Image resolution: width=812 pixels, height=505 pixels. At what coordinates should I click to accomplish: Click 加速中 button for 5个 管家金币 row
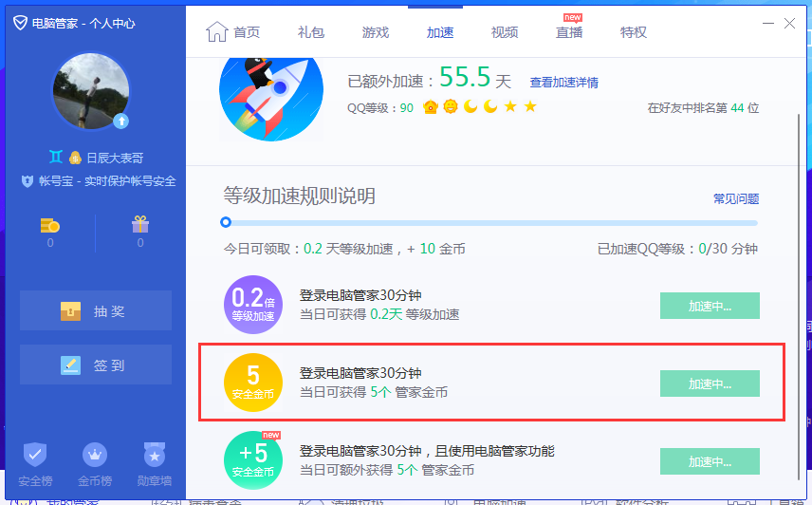click(710, 383)
